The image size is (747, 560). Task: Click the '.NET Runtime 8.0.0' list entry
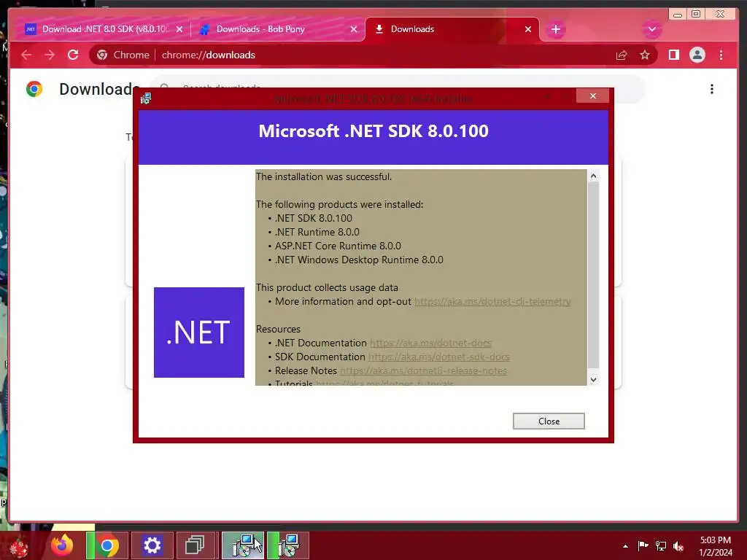(317, 232)
